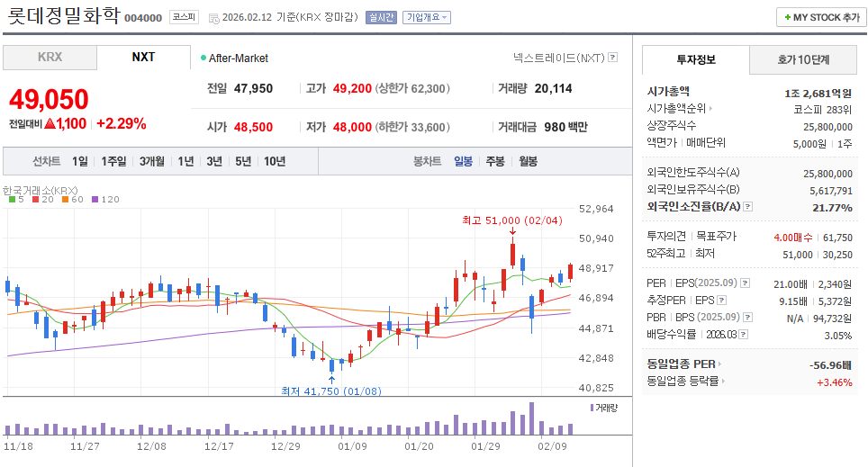Screen dimensions: 868x467
Task: Click 동일업종 등락률 value +3.46%
Action: coord(834,382)
